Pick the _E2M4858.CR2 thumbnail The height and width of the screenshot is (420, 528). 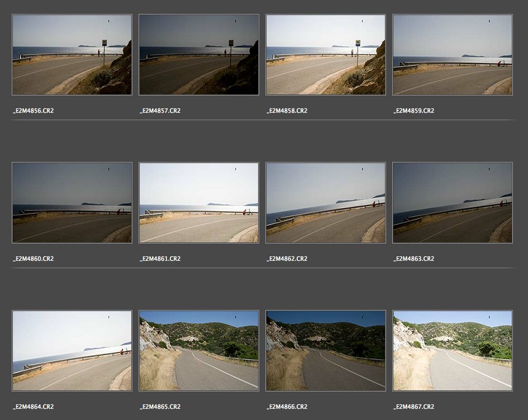coord(326,55)
